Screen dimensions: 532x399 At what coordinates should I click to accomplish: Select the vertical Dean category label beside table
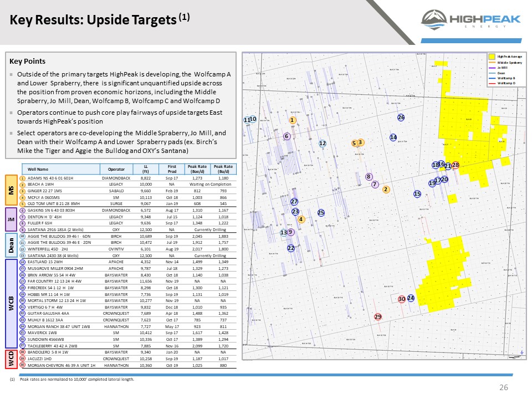click(11, 245)
